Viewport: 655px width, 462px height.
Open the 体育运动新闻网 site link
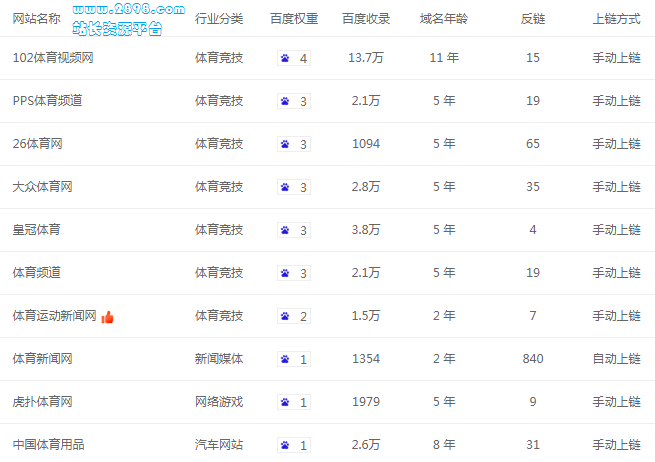pos(55,316)
